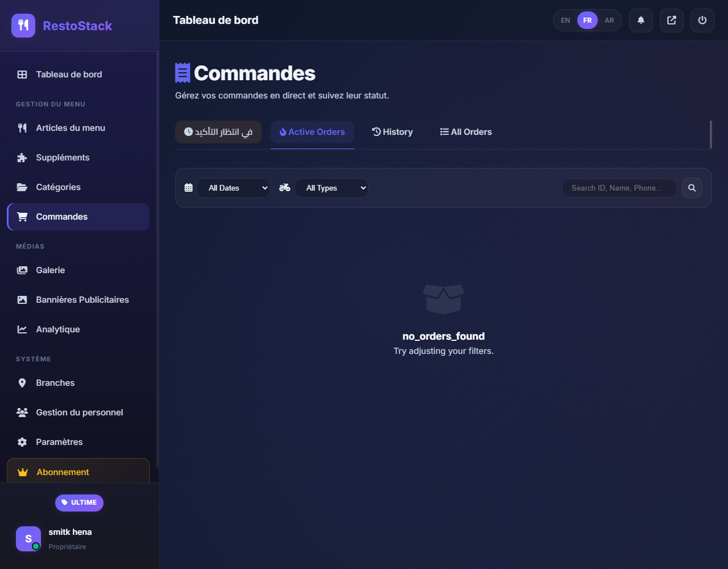Image resolution: width=728 pixels, height=569 pixels.
Task: Go to Articles du menu
Action: point(71,128)
